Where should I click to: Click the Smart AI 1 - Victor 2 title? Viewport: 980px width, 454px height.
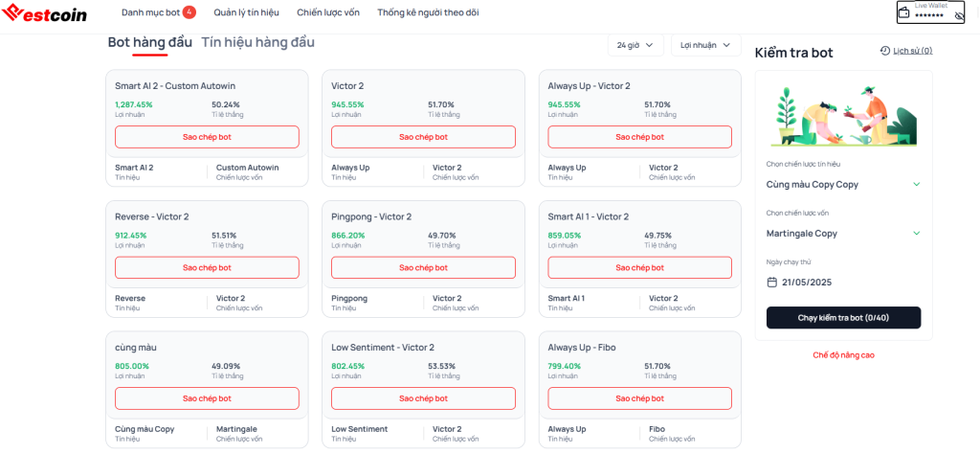coord(589,216)
